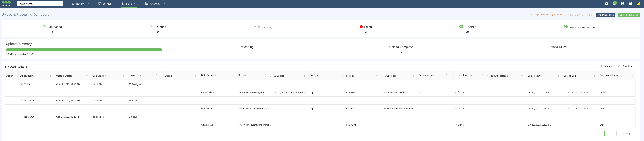
Task: Click the Geeshie Wiley custodian cell
Action: [208, 125]
